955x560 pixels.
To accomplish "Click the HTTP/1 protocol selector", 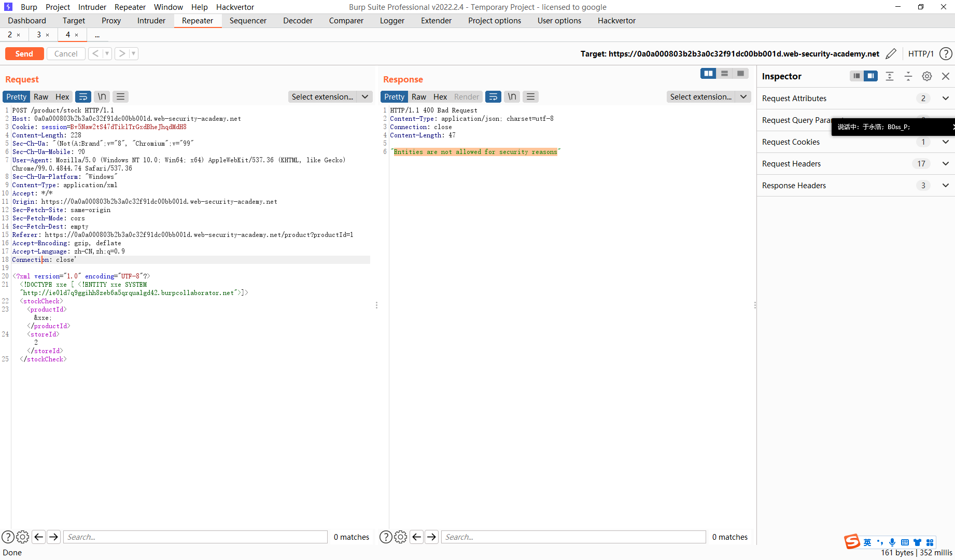I will (921, 54).
